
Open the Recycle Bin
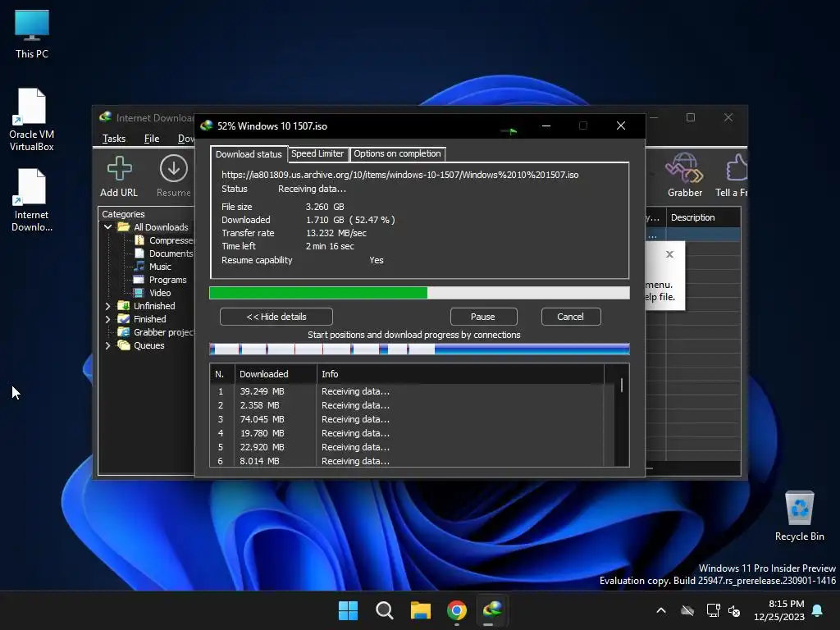(799, 515)
